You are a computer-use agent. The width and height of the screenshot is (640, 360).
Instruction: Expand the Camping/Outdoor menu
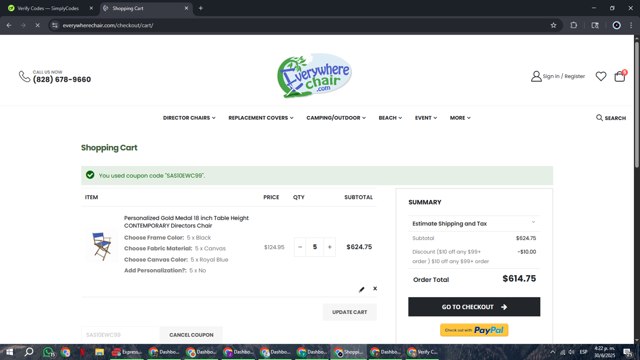pyautogui.click(x=336, y=118)
